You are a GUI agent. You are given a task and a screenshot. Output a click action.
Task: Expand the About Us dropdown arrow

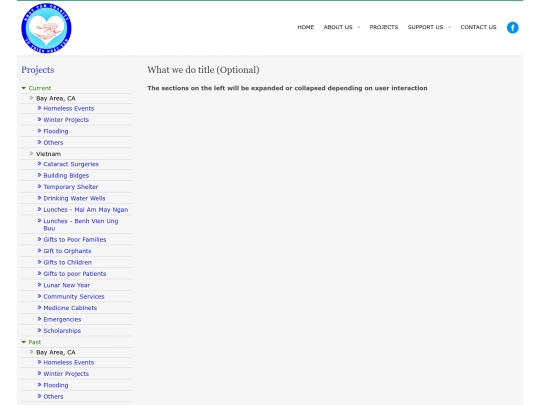[359, 27]
